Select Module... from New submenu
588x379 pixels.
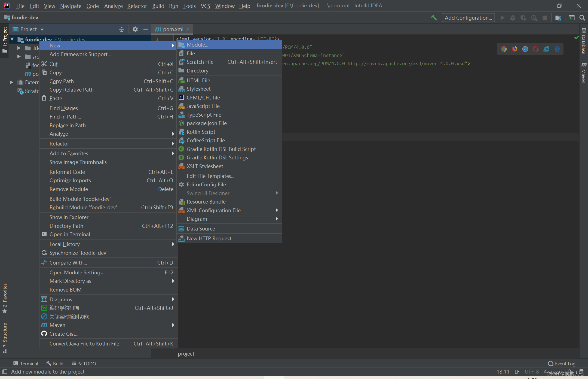coord(197,45)
